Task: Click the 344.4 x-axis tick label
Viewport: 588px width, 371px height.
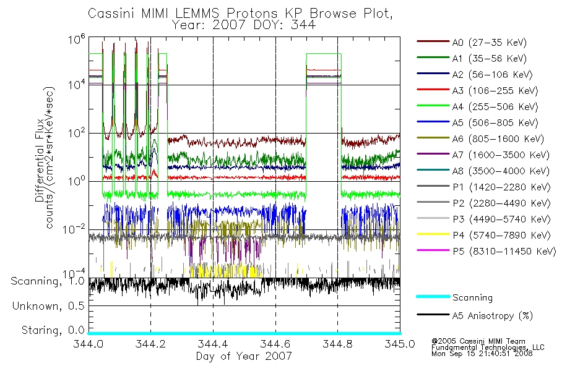Action: (213, 344)
